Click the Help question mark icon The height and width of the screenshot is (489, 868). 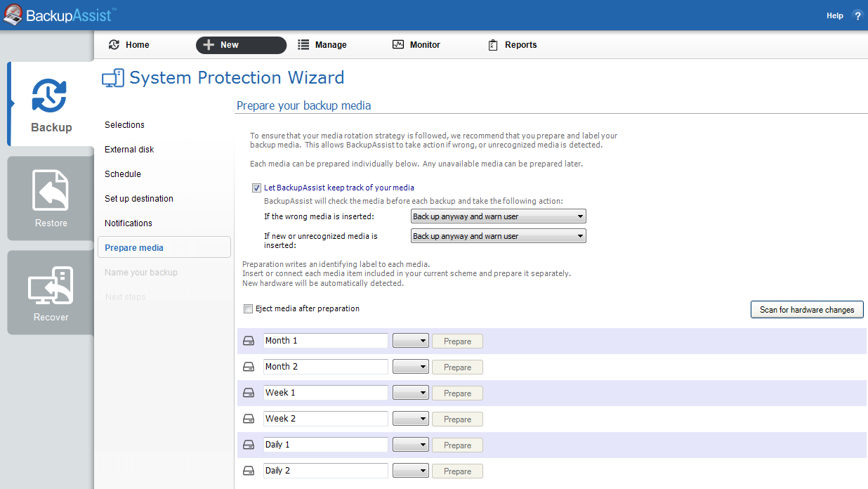[857, 15]
